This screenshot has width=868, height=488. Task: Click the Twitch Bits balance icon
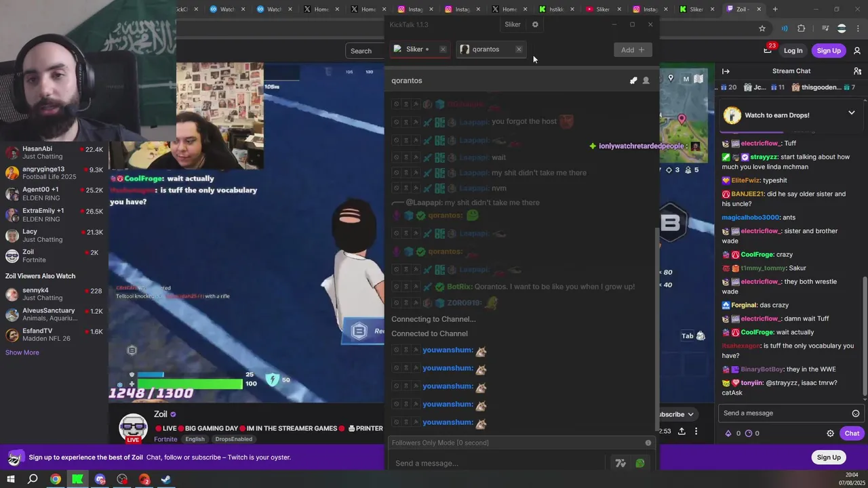728,433
